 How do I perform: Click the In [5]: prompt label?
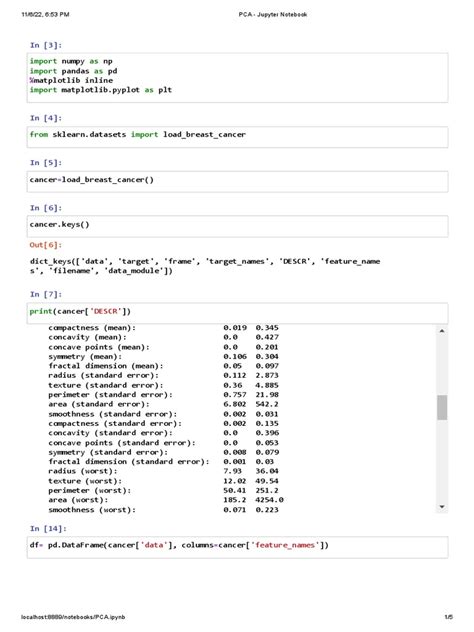[x=46, y=163]
